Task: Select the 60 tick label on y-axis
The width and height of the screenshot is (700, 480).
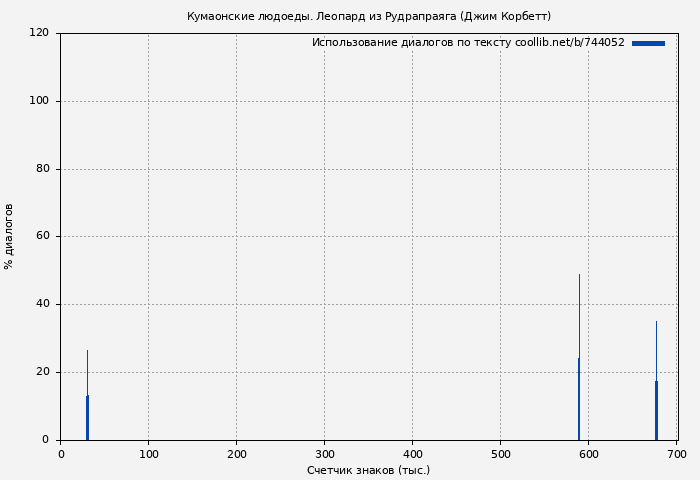Action: tap(42, 237)
